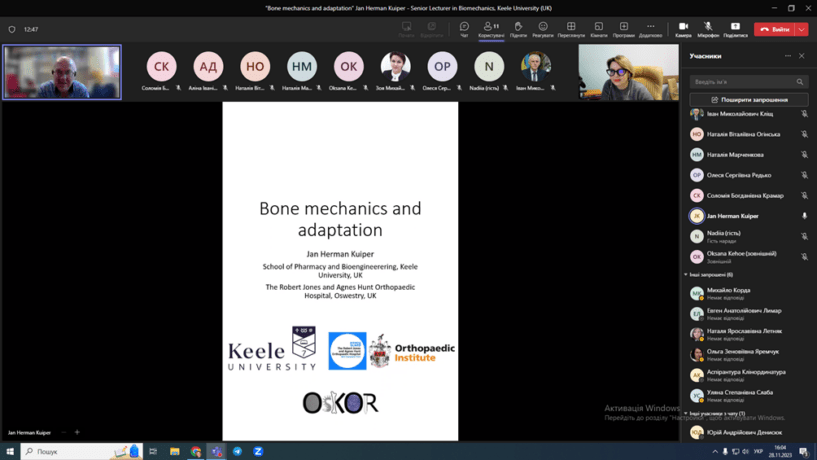
Task: Open the Reactions (Реагувати) menu
Action: pyautogui.click(x=543, y=29)
